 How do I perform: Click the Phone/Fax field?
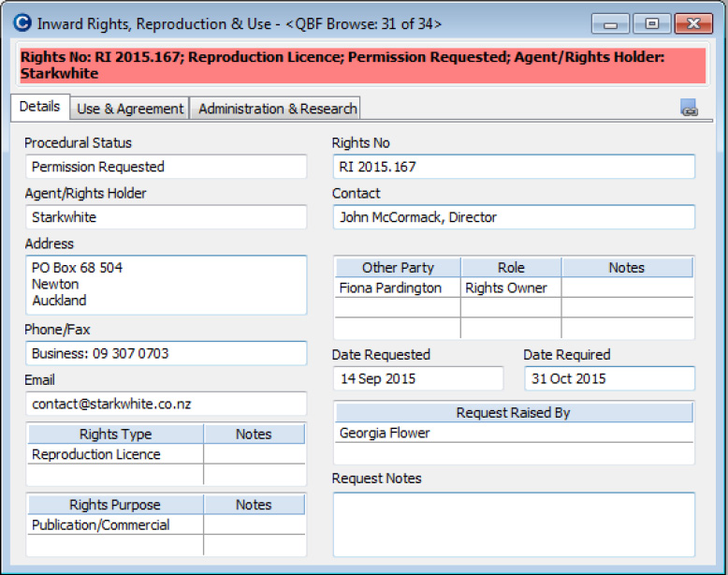click(x=167, y=353)
